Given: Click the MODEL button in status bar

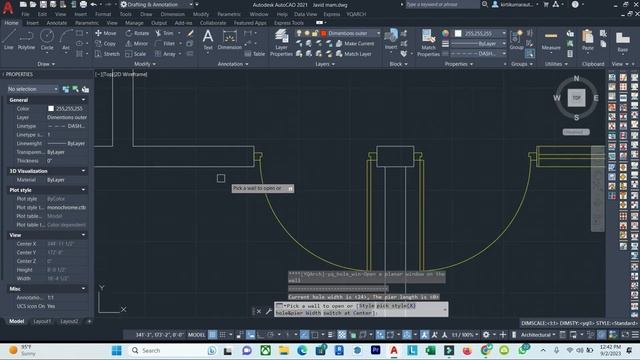Looking at the screenshot, I should [x=196, y=335].
